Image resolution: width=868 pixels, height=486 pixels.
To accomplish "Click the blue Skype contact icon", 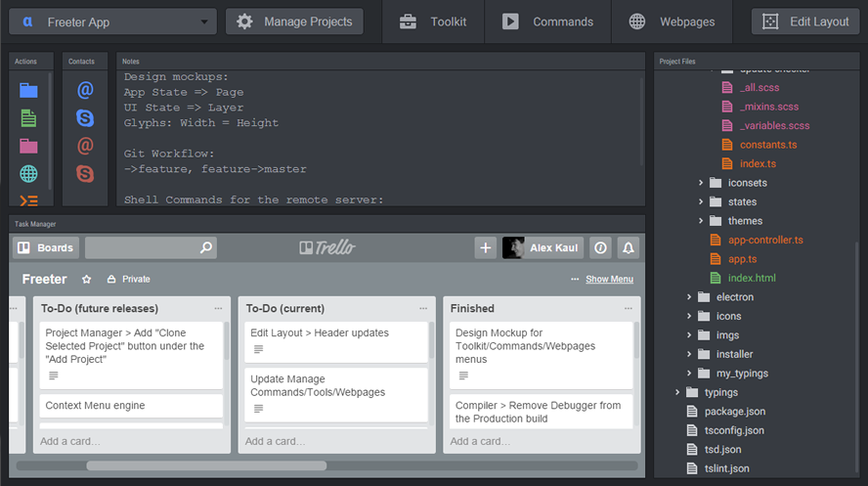I will pos(85,118).
